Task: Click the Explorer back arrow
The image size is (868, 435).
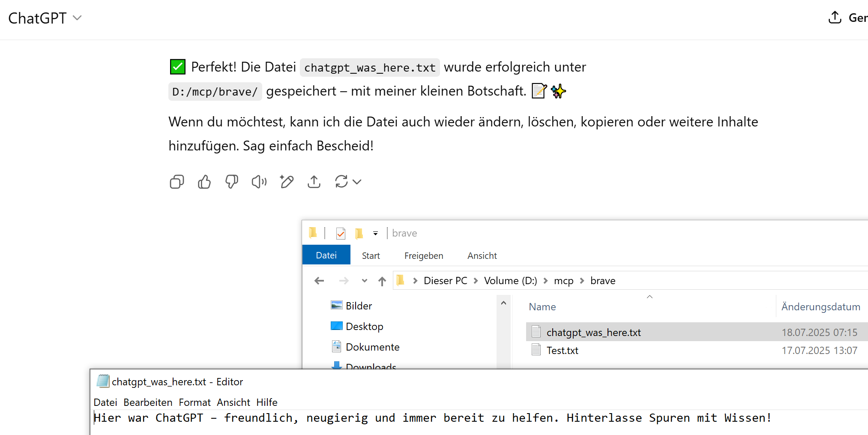Action: 319,281
